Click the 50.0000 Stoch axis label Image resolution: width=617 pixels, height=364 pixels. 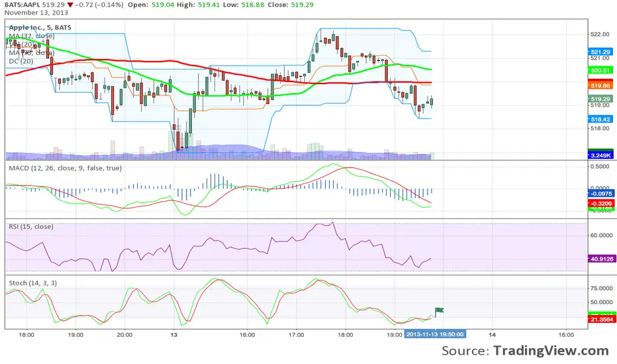tap(601, 302)
